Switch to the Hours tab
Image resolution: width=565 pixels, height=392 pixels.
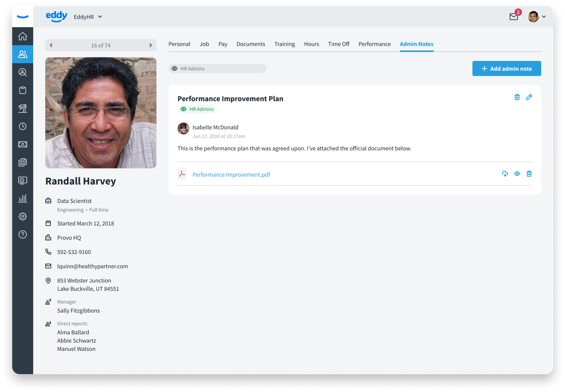click(x=311, y=44)
